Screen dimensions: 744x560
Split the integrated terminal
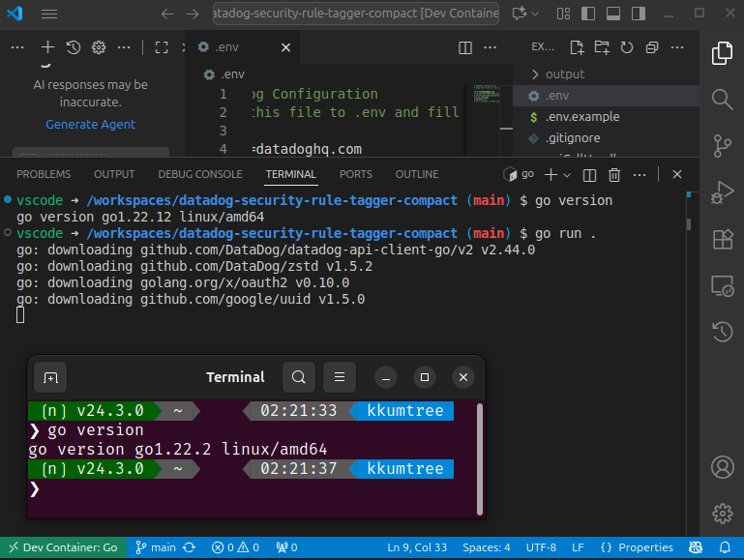click(589, 175)
